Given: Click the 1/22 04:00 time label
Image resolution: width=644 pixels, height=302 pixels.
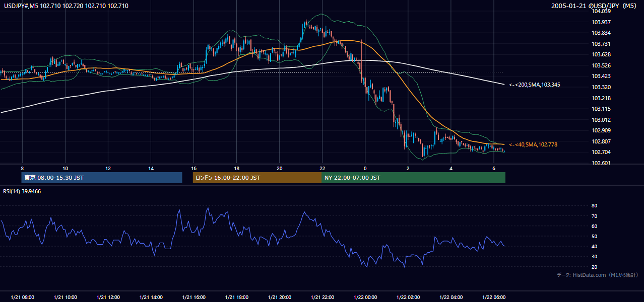Looking at the screenshot, I should pyautogui.click(x=450, y=297).
